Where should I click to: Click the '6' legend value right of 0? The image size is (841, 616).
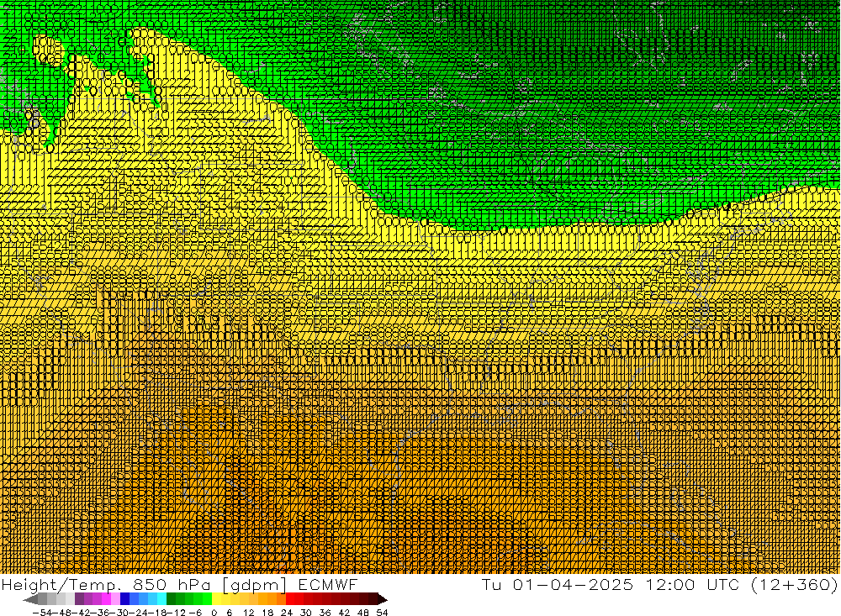coord(229,613)
